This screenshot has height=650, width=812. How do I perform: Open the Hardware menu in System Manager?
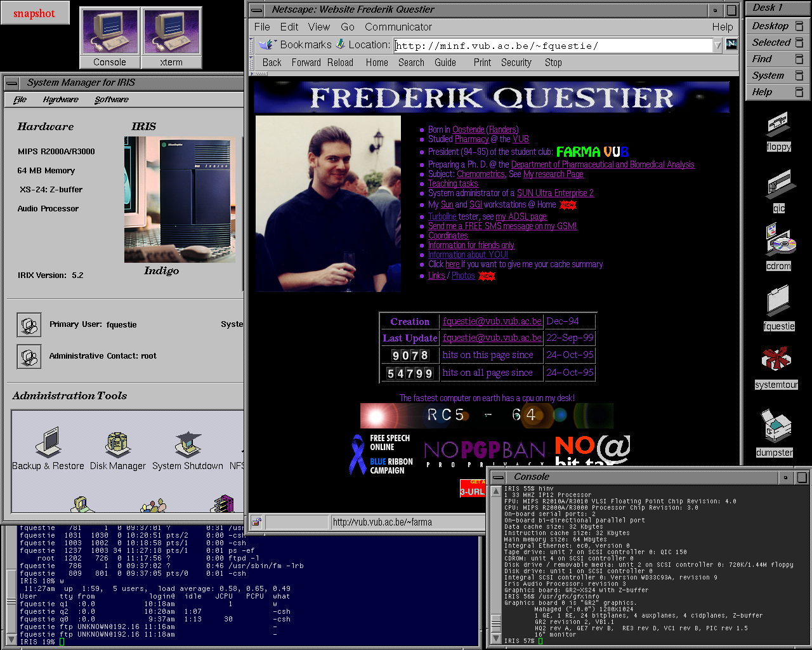60,100
